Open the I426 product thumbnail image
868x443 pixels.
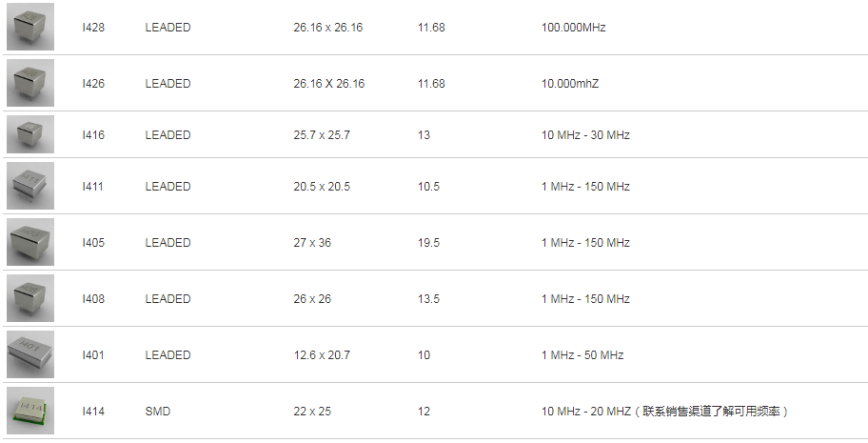coord(30,83)
